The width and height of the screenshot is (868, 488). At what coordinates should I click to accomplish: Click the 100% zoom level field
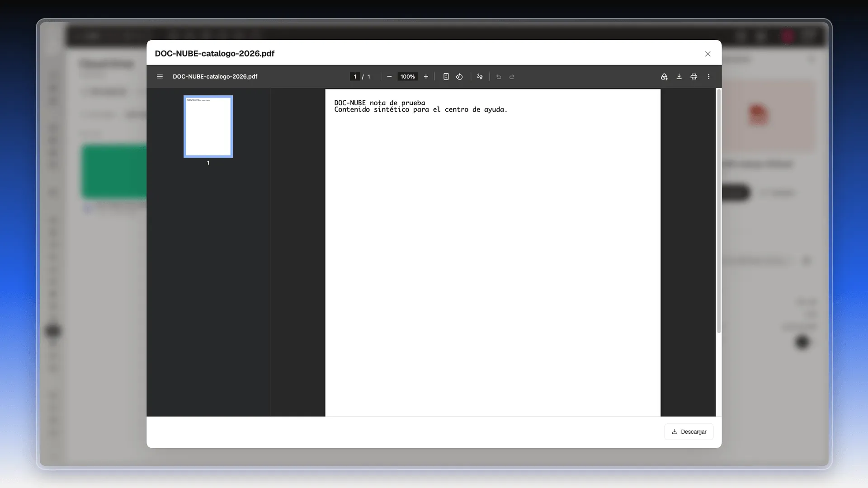coord(407,77)
